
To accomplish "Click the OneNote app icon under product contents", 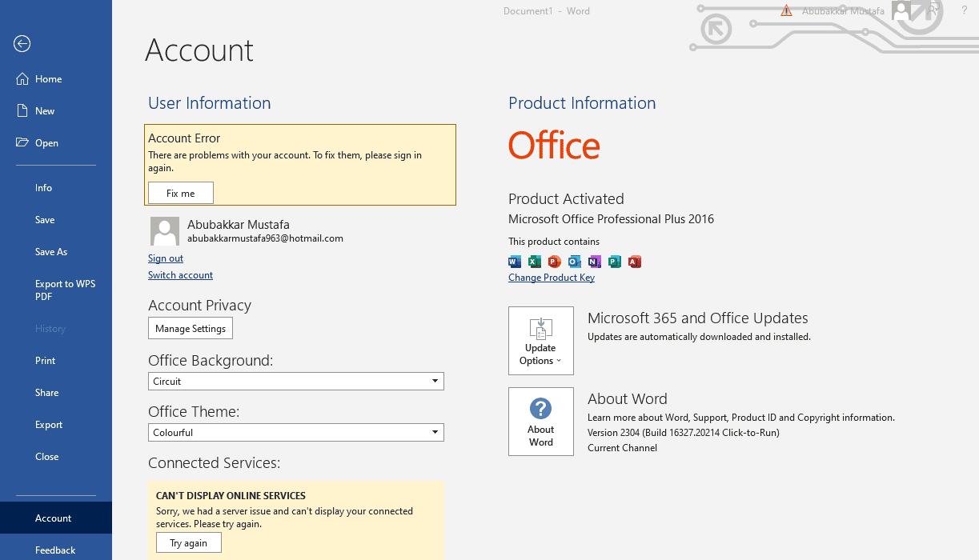I will coord(595,262).
